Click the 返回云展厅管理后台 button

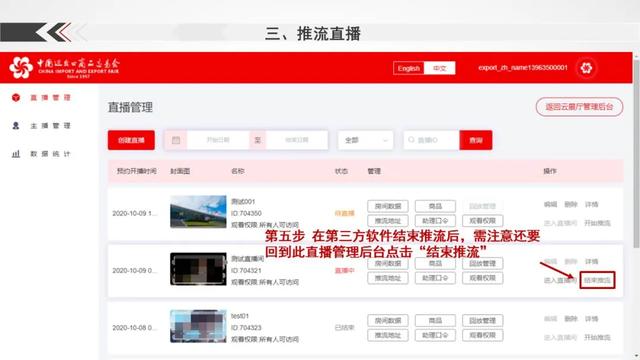(579, 107)
